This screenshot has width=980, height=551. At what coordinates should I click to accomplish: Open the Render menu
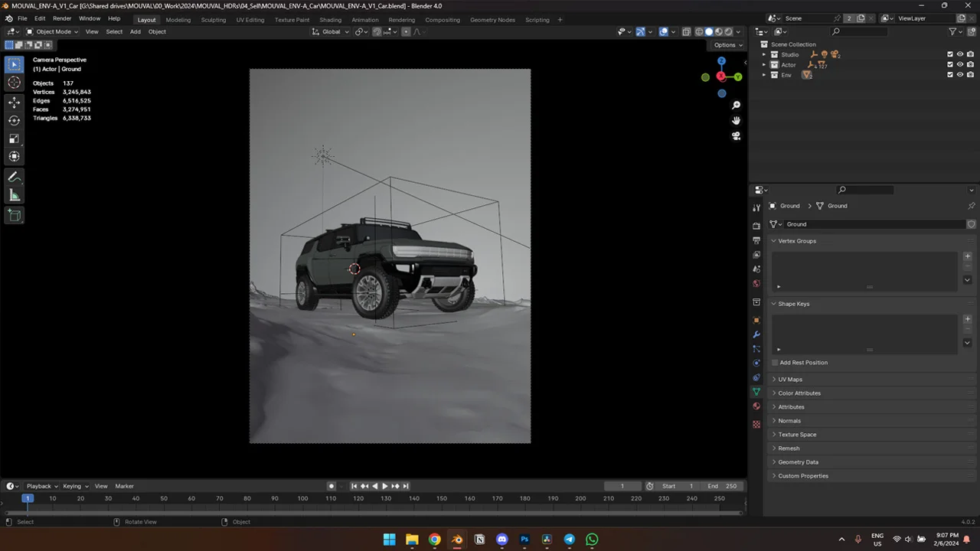pyautogui.click(x=61, y=18)
